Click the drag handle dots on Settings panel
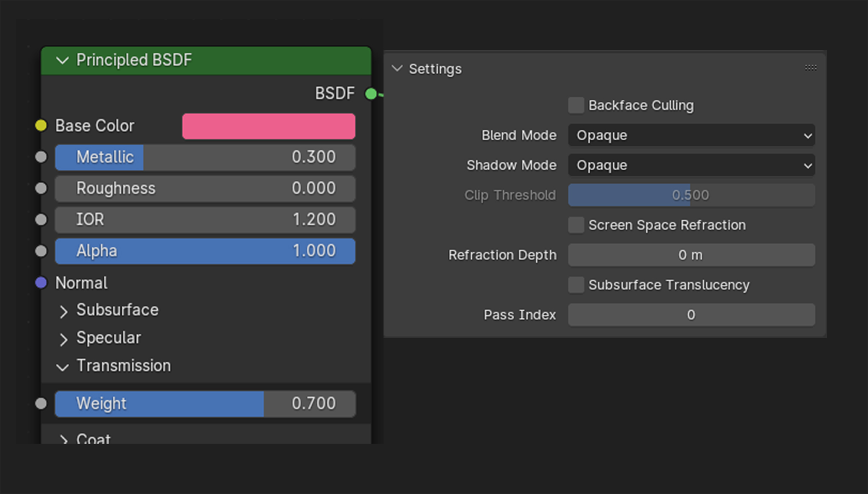 click(810, 67)
